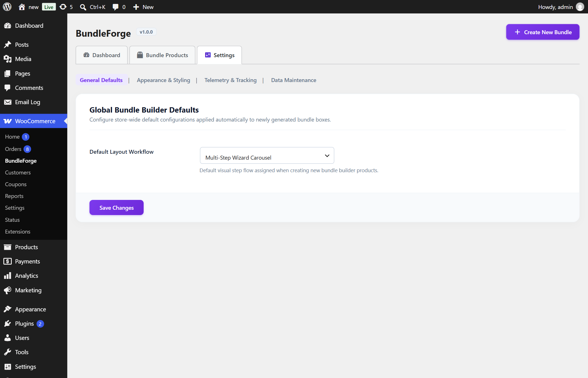This screenshot has height=378, width=588.
Task: Click the Comments speech bubble sidebar icon
Action: click(x=8, y=88)
